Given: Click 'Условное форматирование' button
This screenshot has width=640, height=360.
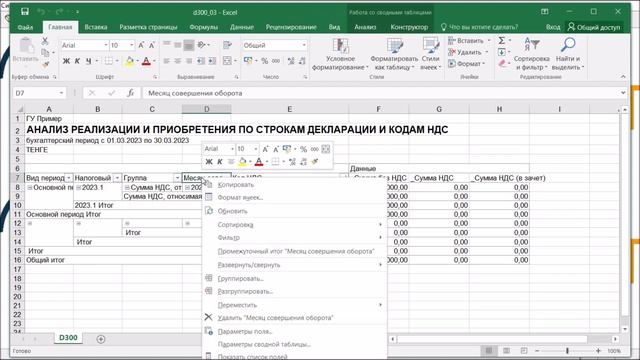Looking at the screenshot, I should tap(340, 54).
